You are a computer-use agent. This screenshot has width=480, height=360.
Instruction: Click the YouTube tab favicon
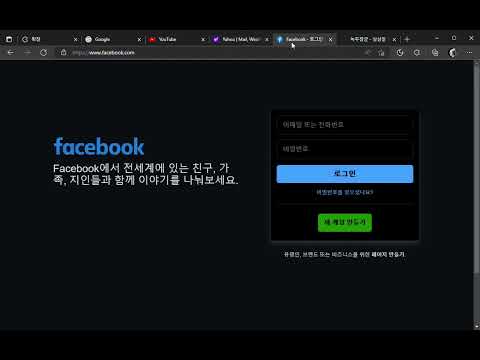(152, 39)
